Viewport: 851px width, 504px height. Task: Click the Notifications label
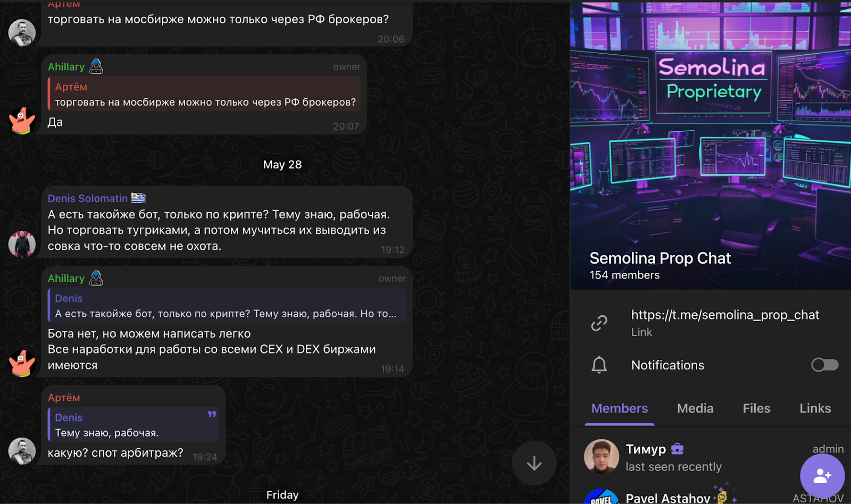668,365
